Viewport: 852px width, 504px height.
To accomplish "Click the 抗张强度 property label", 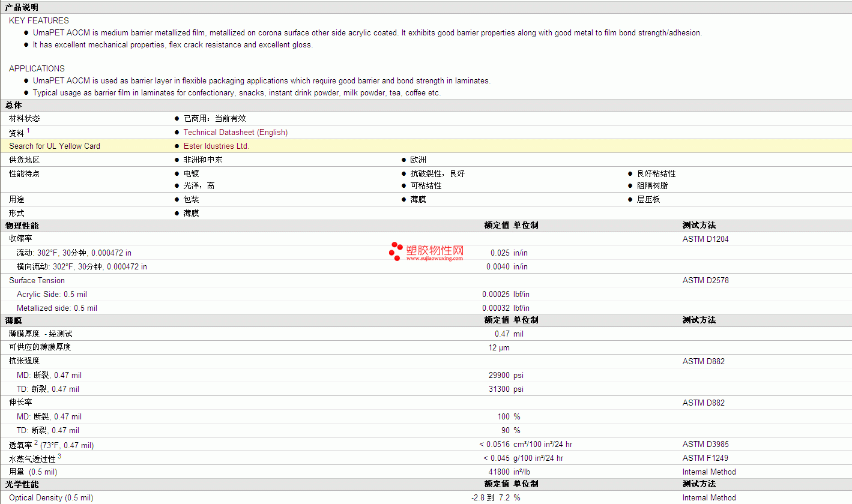I will point(25,361).
